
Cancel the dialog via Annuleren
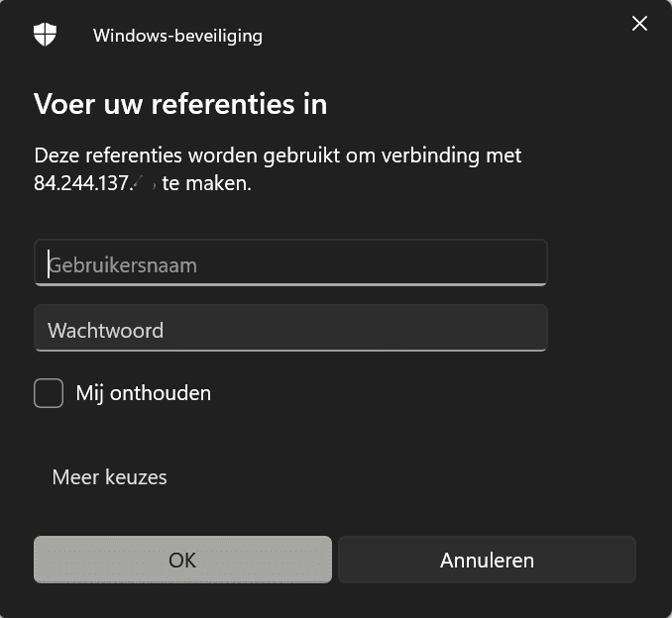[487, 560]
